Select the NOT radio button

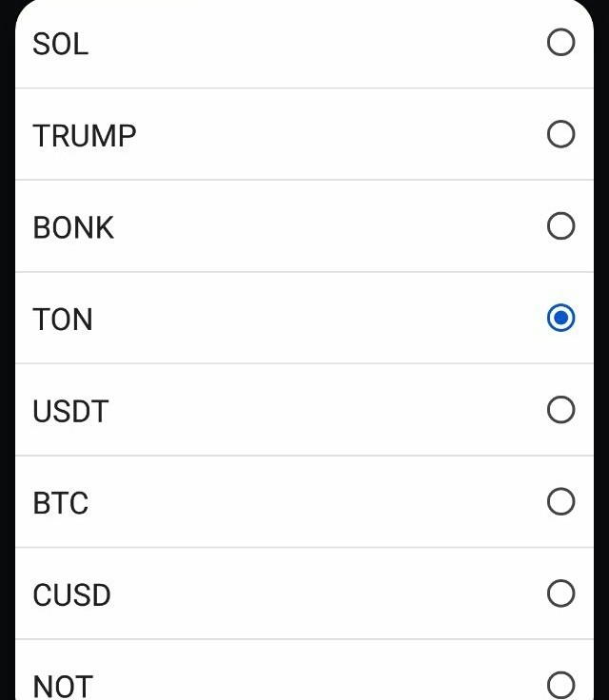[x=560, y=686]
